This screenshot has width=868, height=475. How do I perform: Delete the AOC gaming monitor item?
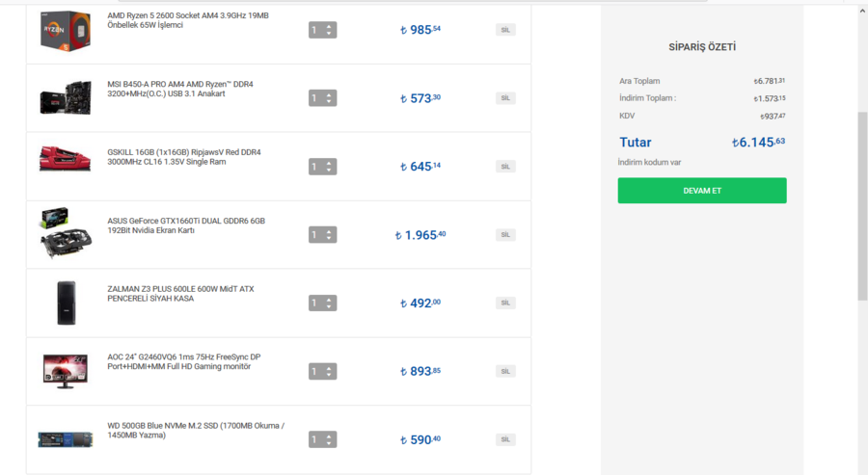[x=505, y=371]
